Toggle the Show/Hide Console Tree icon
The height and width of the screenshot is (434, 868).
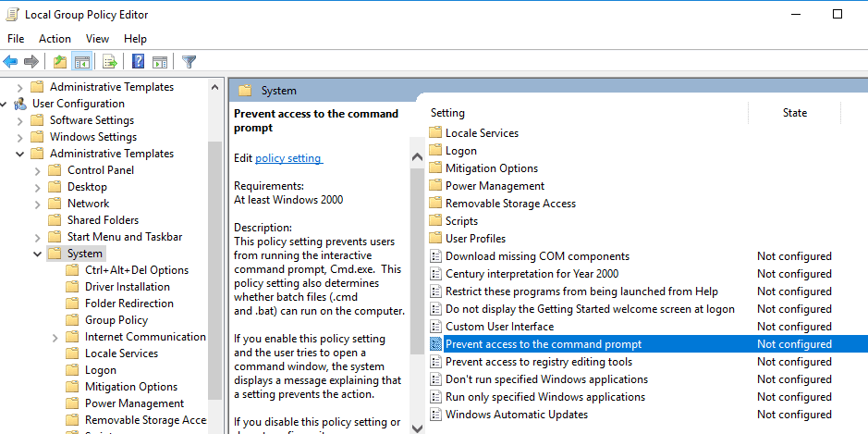point(82,61)
